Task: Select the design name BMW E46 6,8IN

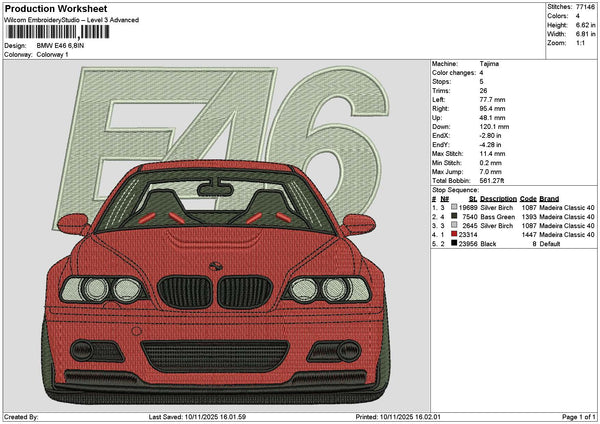Action: click(64, 46)
